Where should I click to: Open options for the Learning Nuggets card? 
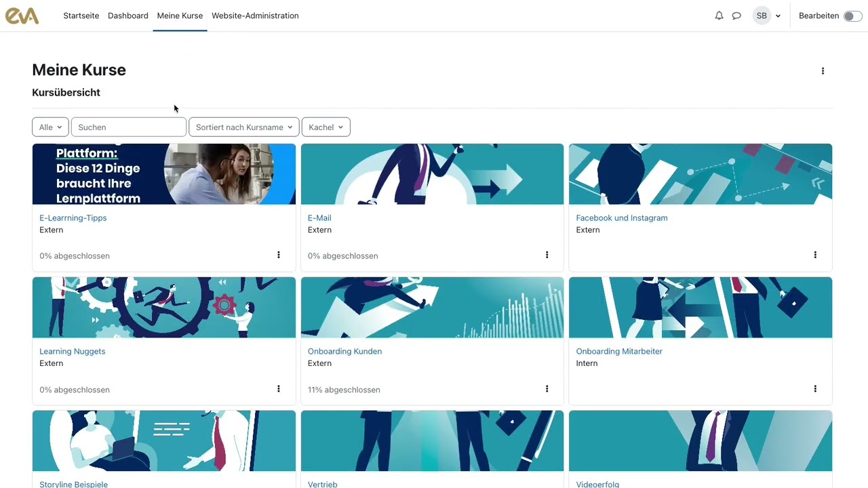[x=278, y=389]
